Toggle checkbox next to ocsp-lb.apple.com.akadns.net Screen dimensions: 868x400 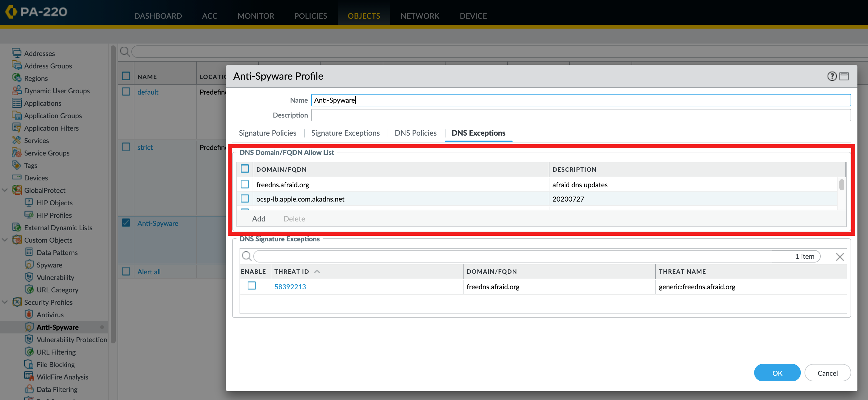(x=246, y=199)
